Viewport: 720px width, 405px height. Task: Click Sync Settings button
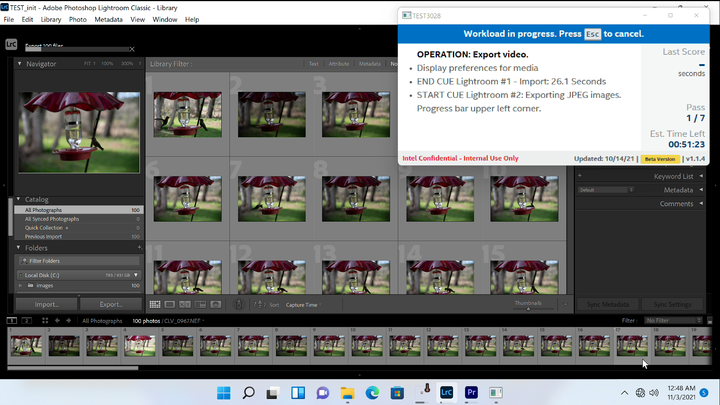(672, 304)
